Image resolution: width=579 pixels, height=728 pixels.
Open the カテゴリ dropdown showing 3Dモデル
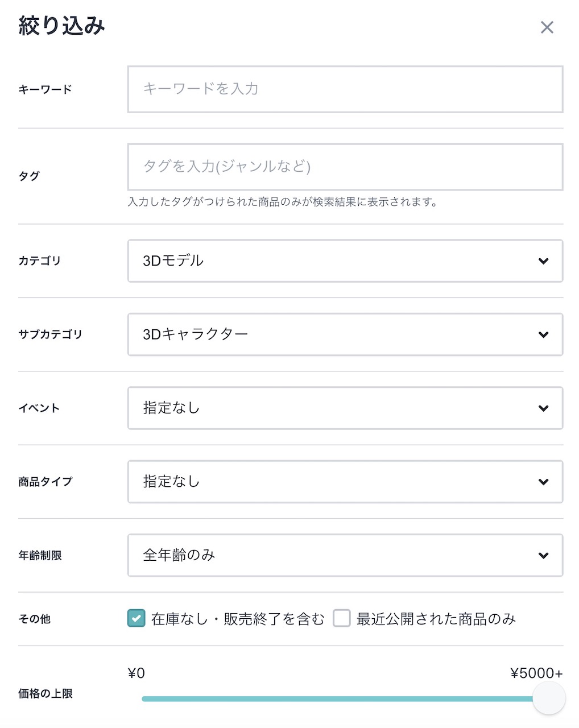point(344,261)
